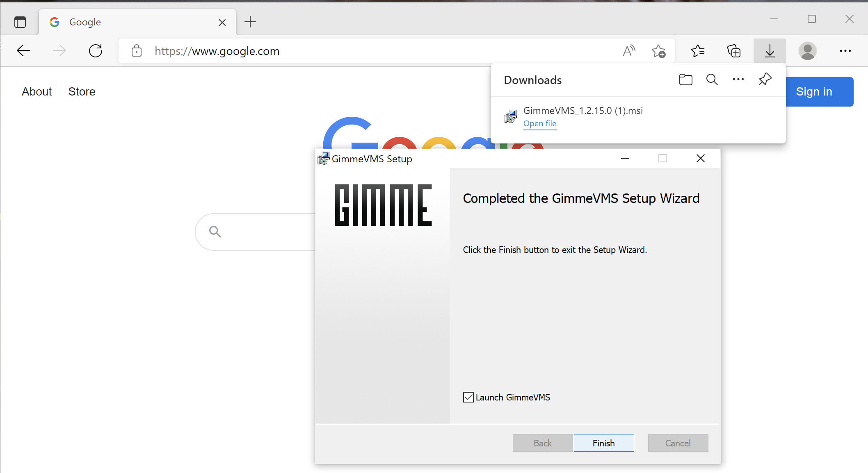Open the Collections icon
Viewport: 868px width, 473px height.
coord(734,51)
